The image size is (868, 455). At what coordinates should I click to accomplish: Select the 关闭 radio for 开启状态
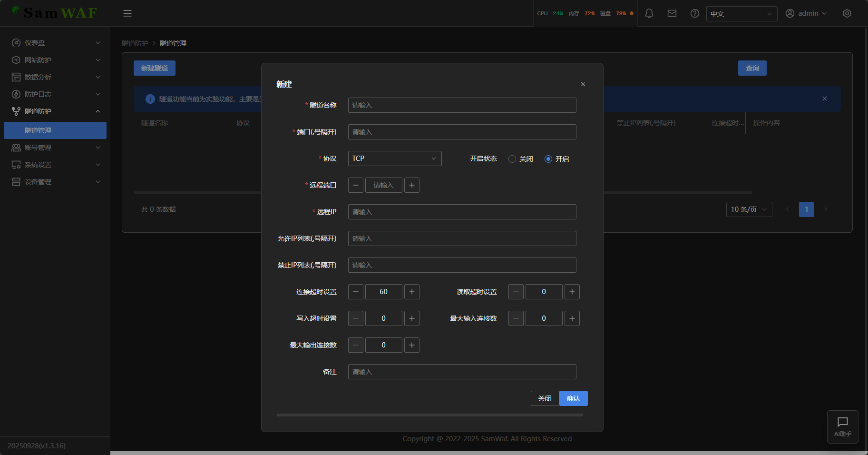pos(512,159)
